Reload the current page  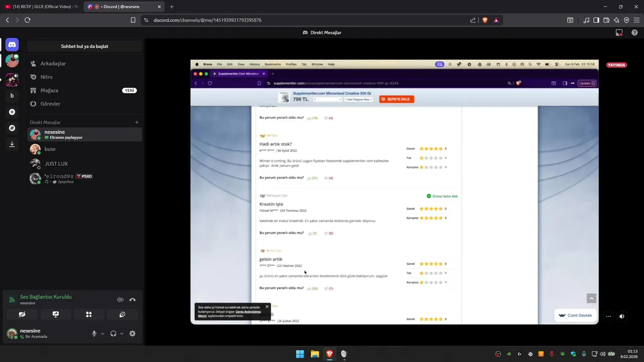(x=27, y=20)
